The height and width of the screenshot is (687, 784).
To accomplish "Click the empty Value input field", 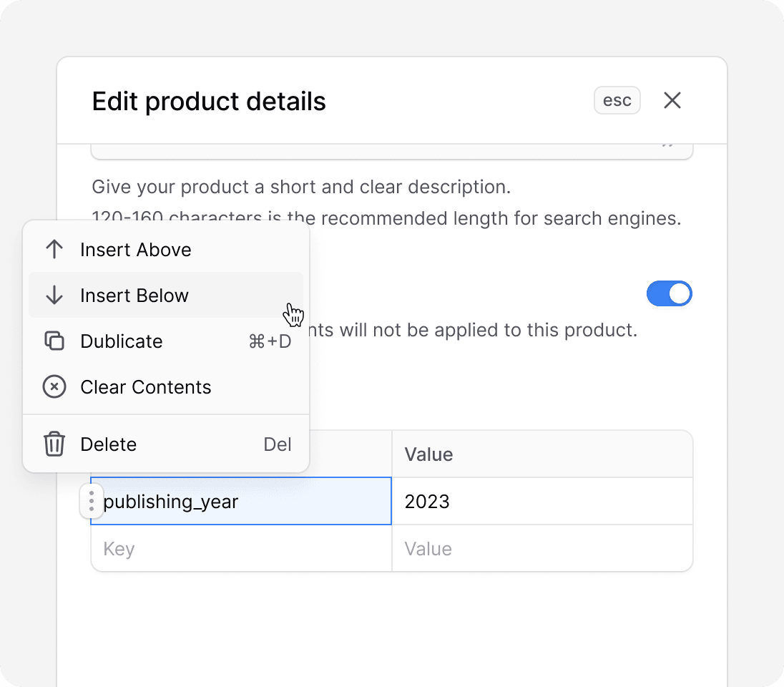I will click(x=501, y=548).
